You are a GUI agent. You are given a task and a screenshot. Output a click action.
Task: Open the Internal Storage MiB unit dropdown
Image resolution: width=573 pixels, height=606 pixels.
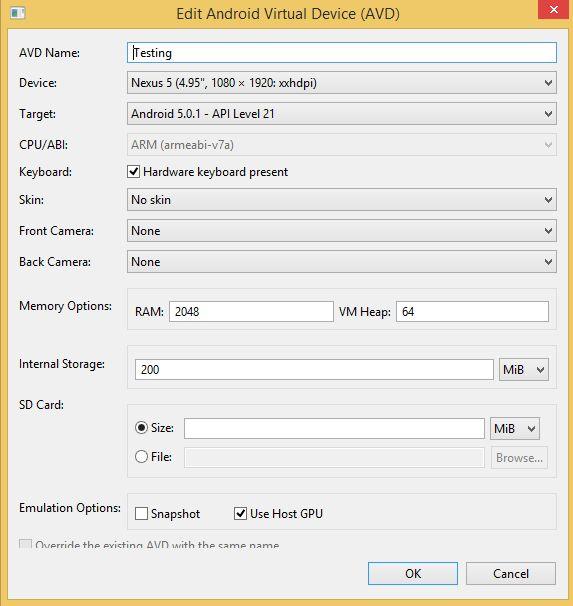click(x=524, y=370)
